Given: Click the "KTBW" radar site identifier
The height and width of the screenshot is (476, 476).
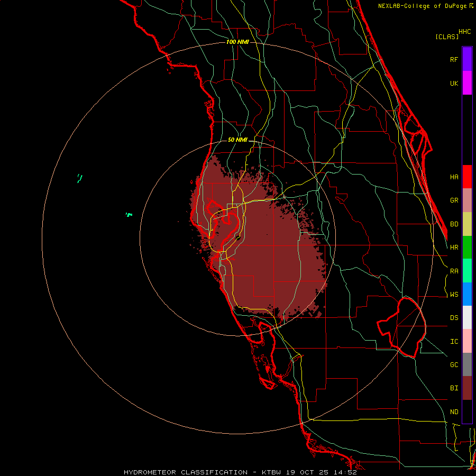Looking at the screenshot, I should pos(271,472).
